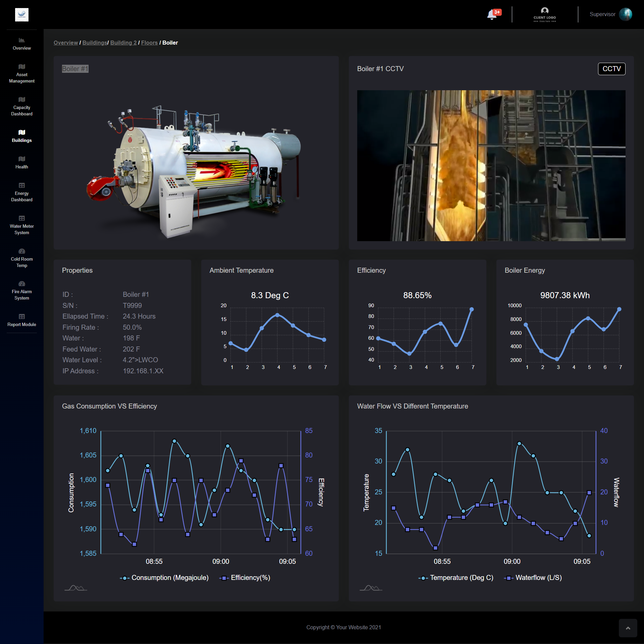Click the Health map icon
Image resolution: width=644 pixels, height=644 pixels.
[22, 159]
